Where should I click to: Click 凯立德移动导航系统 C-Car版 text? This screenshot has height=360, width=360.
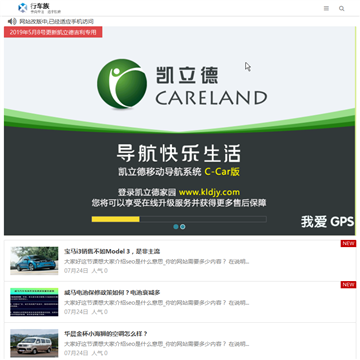179,172
